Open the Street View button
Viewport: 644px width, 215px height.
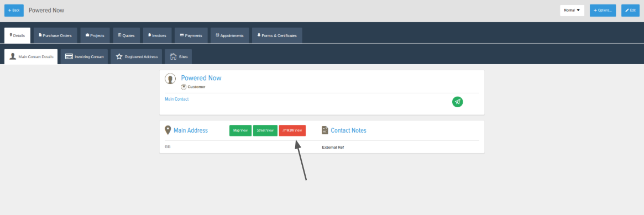pyautogui.click(x=265, y=130)
